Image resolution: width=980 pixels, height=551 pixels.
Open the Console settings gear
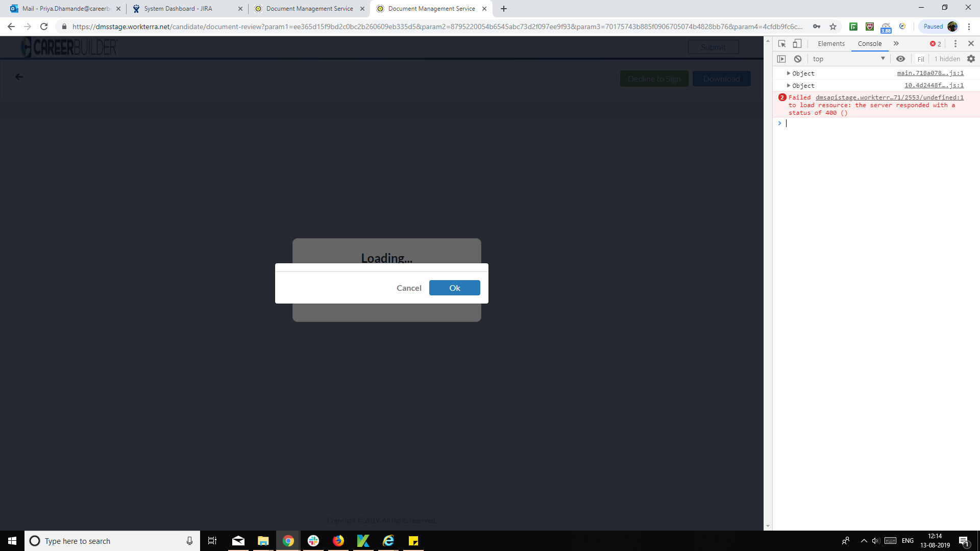[971, 59]
